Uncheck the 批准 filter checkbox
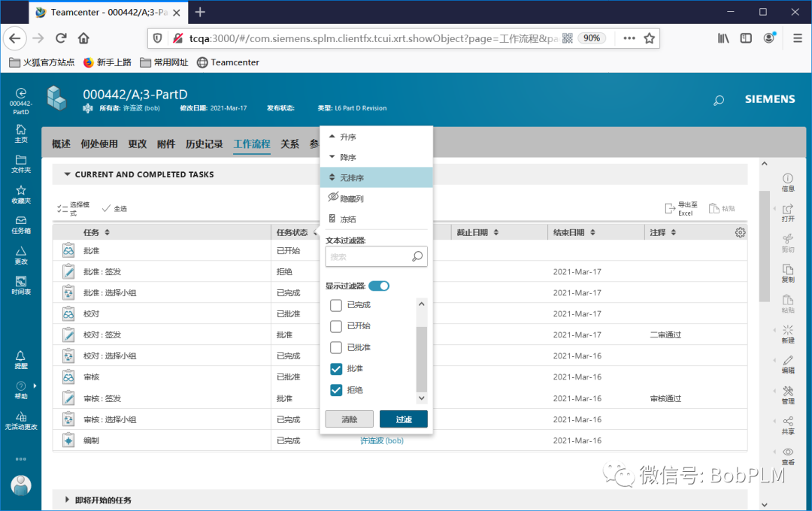 click(336, 369)
